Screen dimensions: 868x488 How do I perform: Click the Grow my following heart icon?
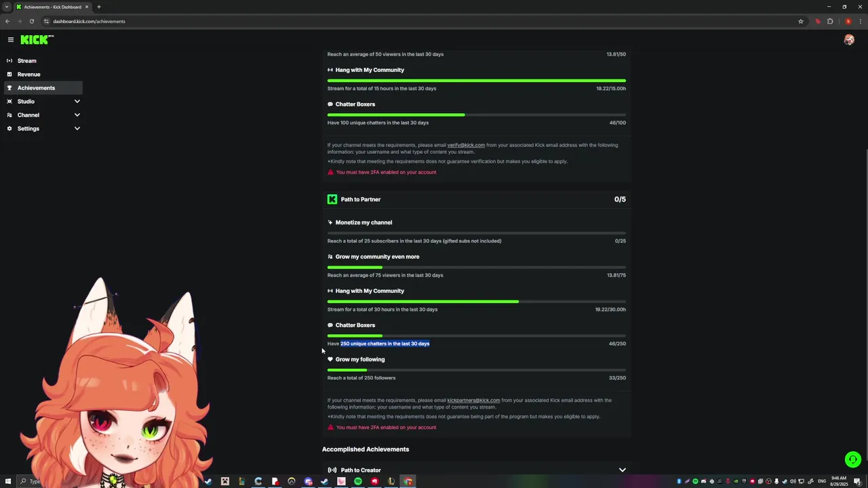(x=330, y=359)
